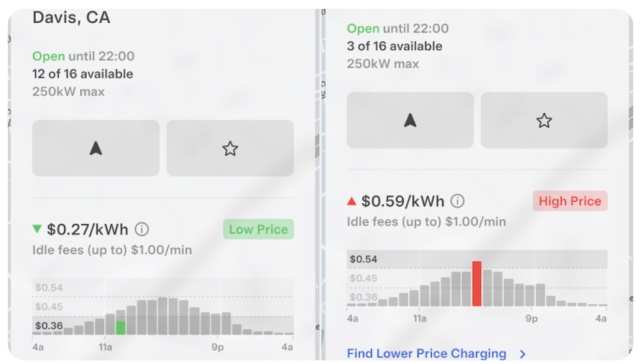Tap the $0.36 price band in left chart

click(x=49, y=326)
